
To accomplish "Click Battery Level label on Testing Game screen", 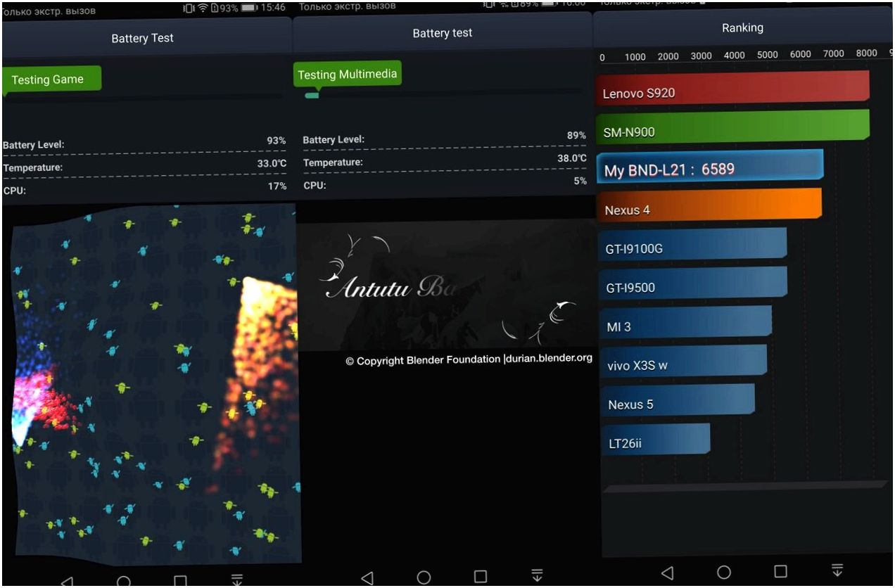I will tap(34, 145).
